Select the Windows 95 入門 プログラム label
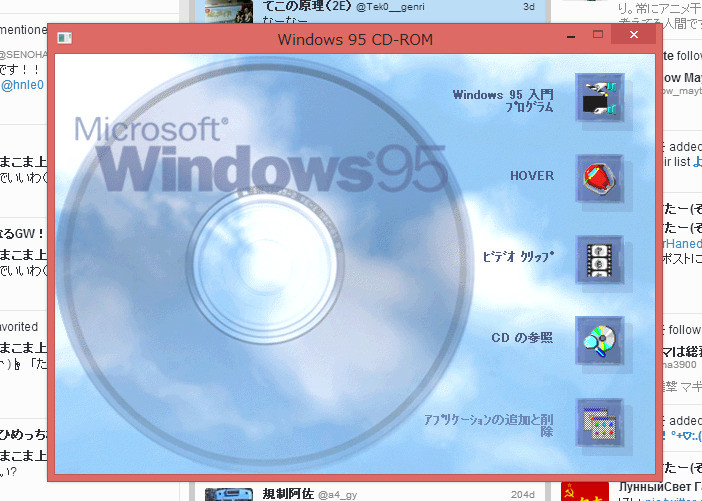 point(503,101)
